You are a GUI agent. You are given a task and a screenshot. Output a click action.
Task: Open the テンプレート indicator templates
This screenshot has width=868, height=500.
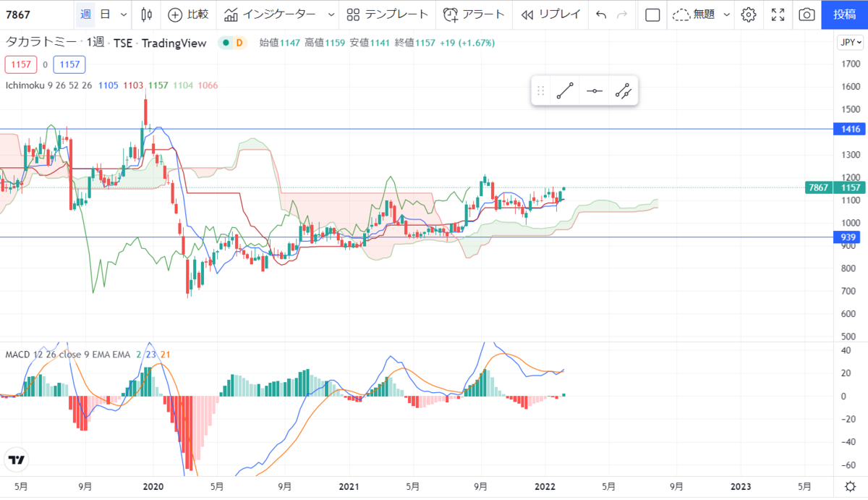[388, 14]
